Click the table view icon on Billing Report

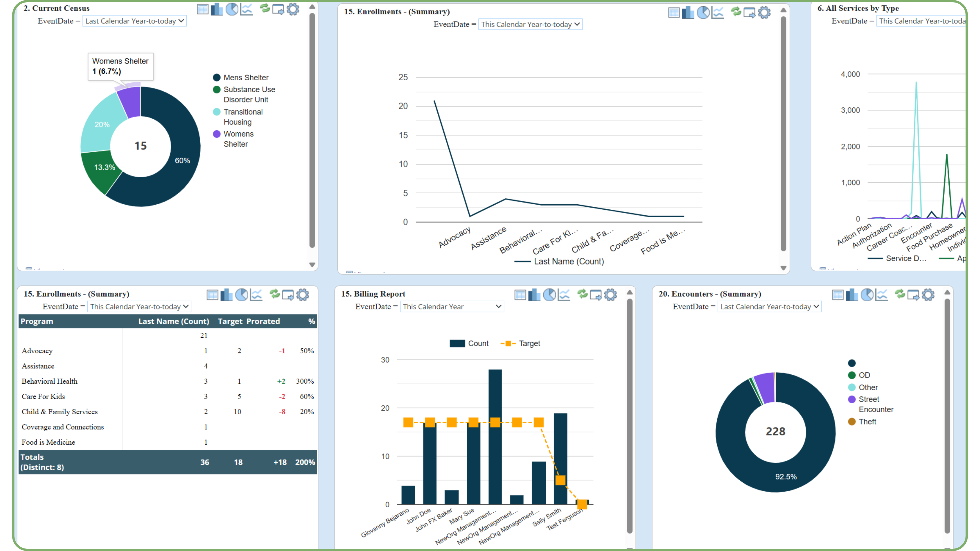point(520,295)
